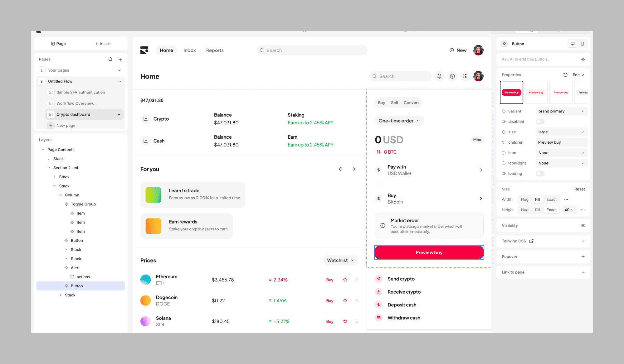
Task: Open the One-time order dropdown
Action: click(399, 121)
